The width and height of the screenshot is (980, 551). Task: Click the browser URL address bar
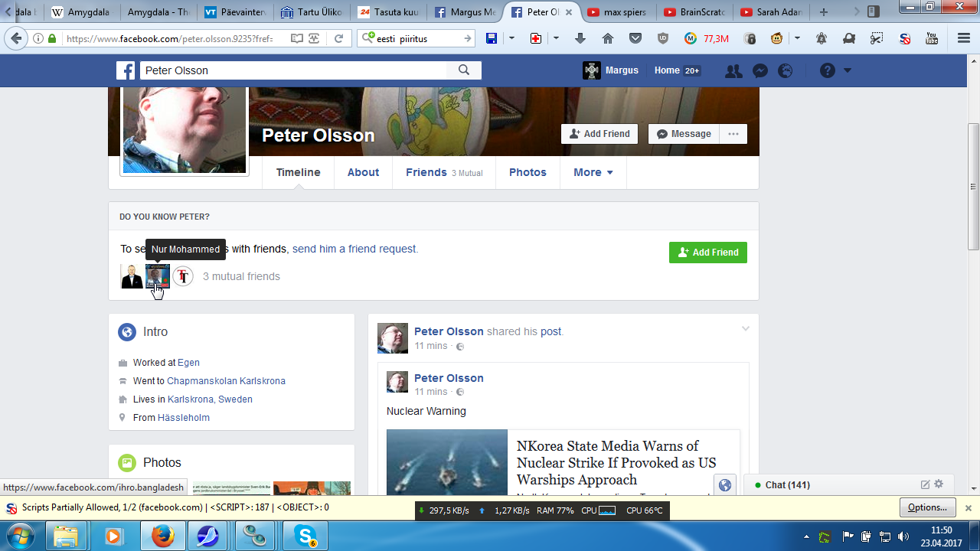[x=169, y=38]
